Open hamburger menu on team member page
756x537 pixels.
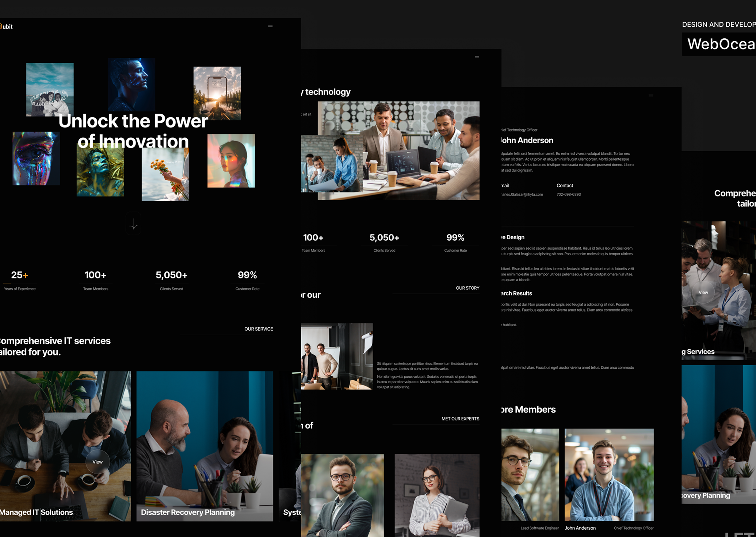[651, 95]
